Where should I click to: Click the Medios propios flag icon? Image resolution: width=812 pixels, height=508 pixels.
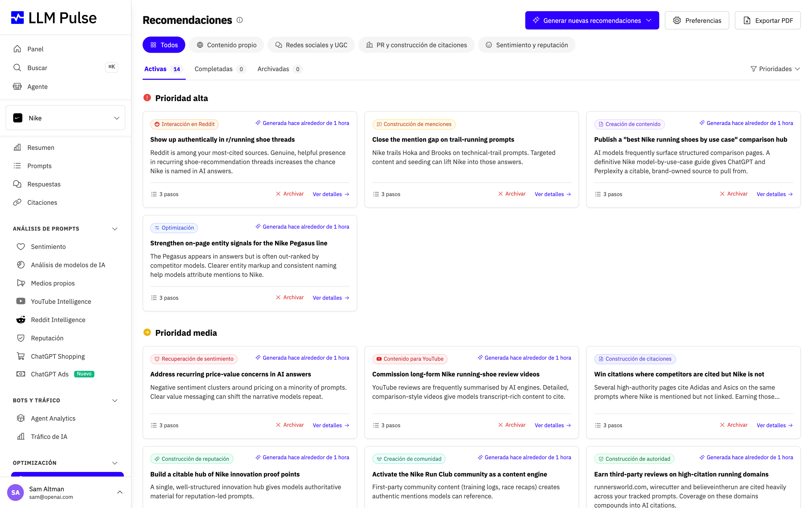(x=21, y=283)
